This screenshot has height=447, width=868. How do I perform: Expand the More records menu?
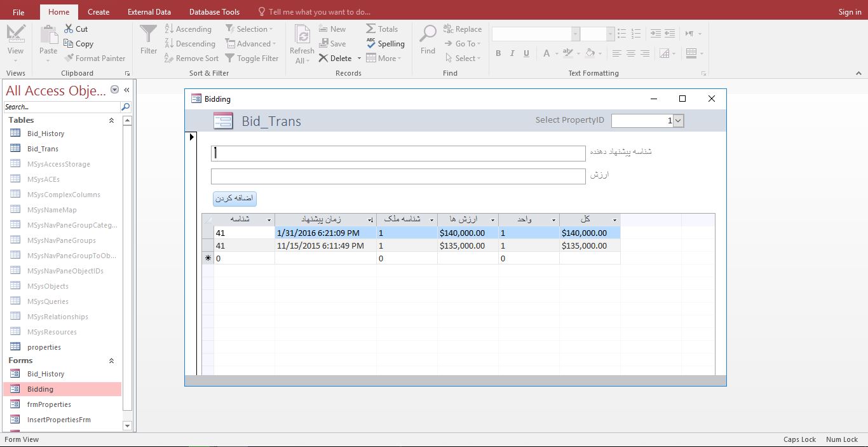tap(384, 58)
